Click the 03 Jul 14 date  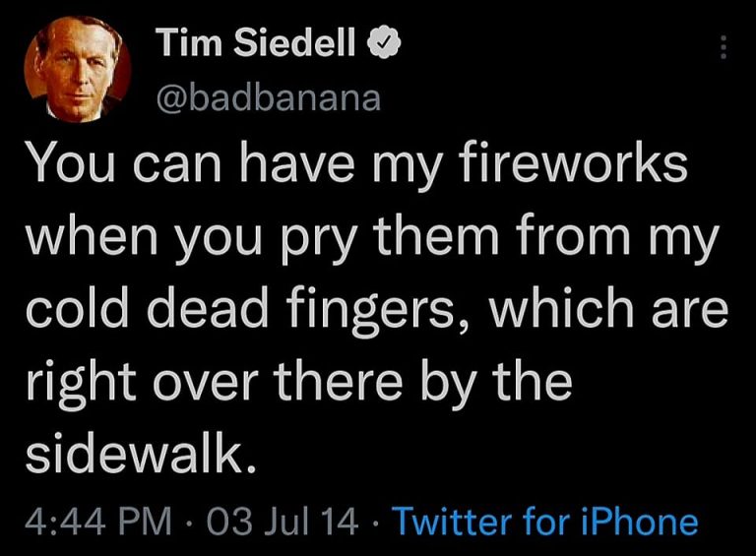[x=279, y=521]
